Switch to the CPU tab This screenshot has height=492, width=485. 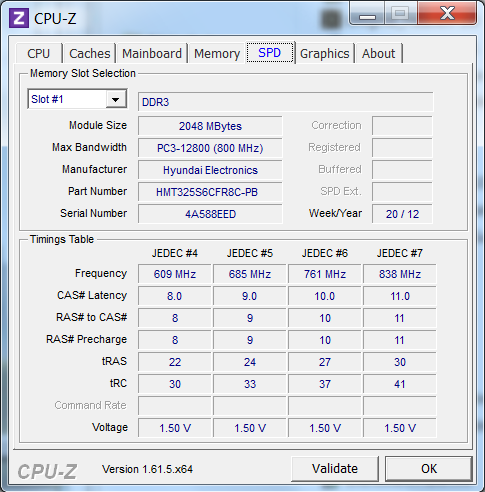[39, 53]
